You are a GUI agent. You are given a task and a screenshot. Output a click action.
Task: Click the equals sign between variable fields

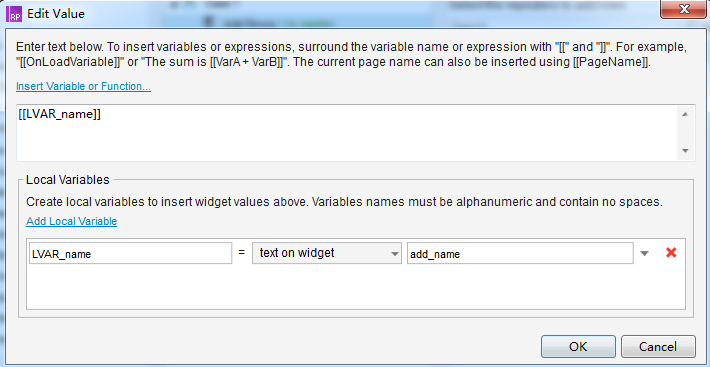pos(242,253)
